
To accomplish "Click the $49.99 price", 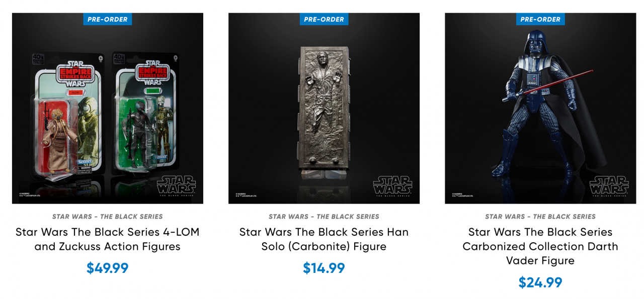I will tap(108, 268).
